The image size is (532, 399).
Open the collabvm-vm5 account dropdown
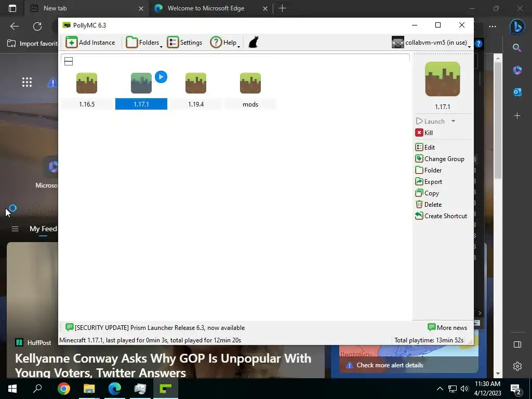[431, 43]
